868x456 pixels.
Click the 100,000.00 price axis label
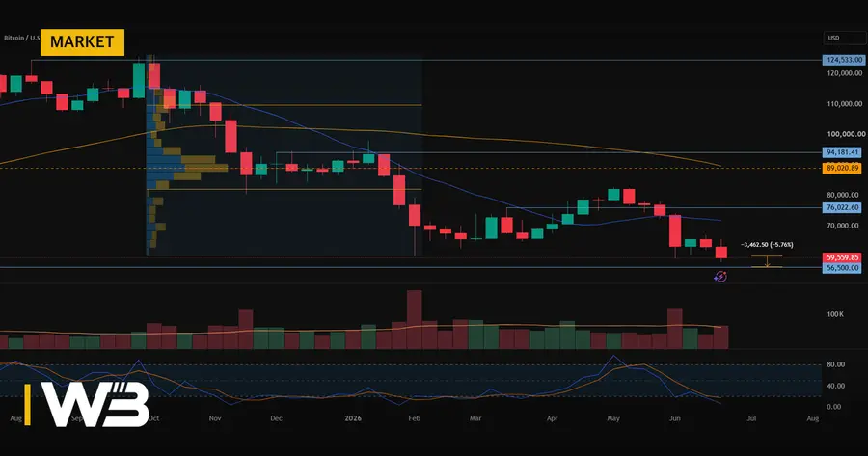coord(846,134)
